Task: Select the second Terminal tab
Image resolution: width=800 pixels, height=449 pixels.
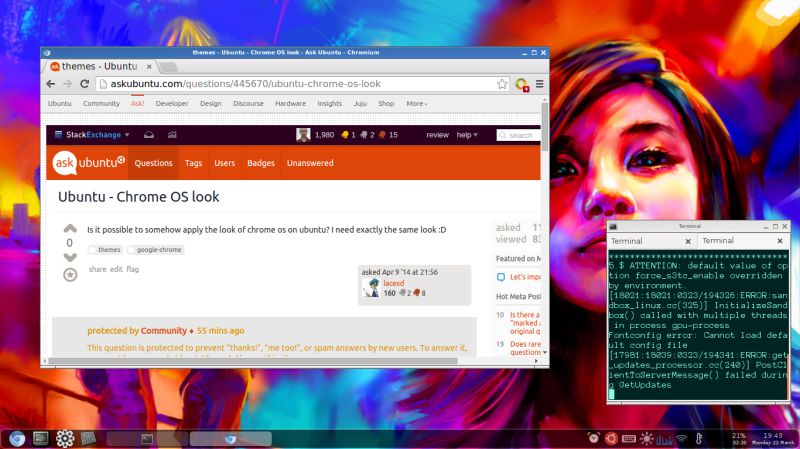Action: point(743,241)
